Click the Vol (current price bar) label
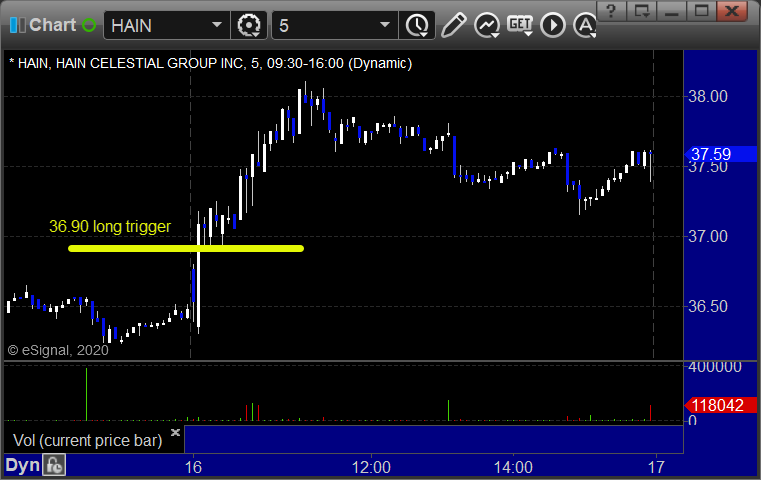Viewport: 761px width, 480px height. (87, 440)
